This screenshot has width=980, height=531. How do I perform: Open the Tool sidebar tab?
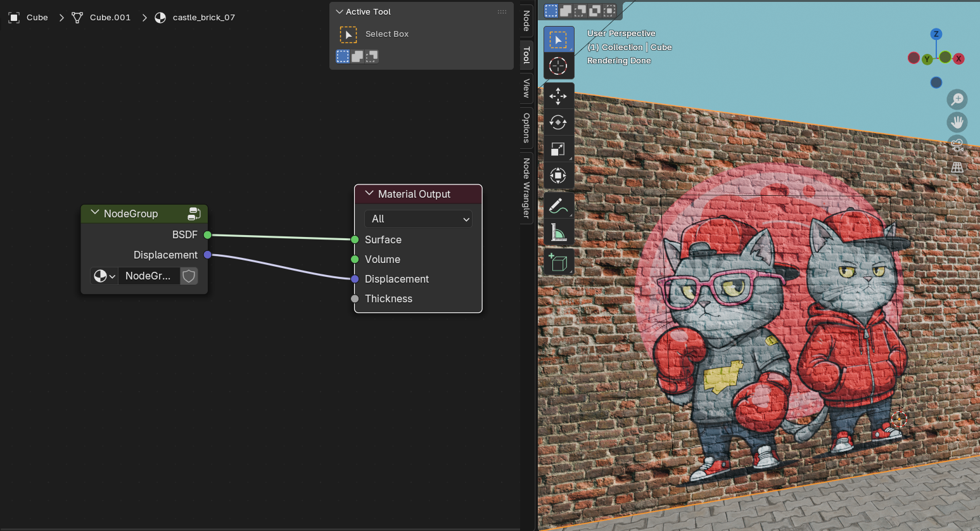click(526, 55)
